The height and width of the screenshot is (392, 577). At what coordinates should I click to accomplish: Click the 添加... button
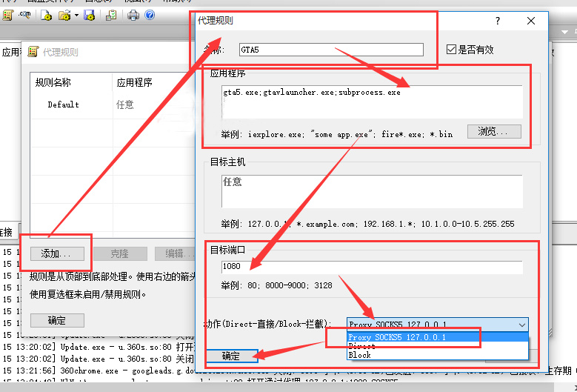coord(56,253)
